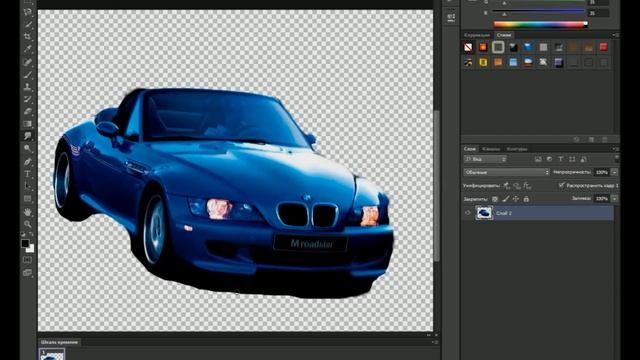640x360 pixels.
Task: Select the History Brush tool
Action: pyautogui.click(x=27, y=99)
